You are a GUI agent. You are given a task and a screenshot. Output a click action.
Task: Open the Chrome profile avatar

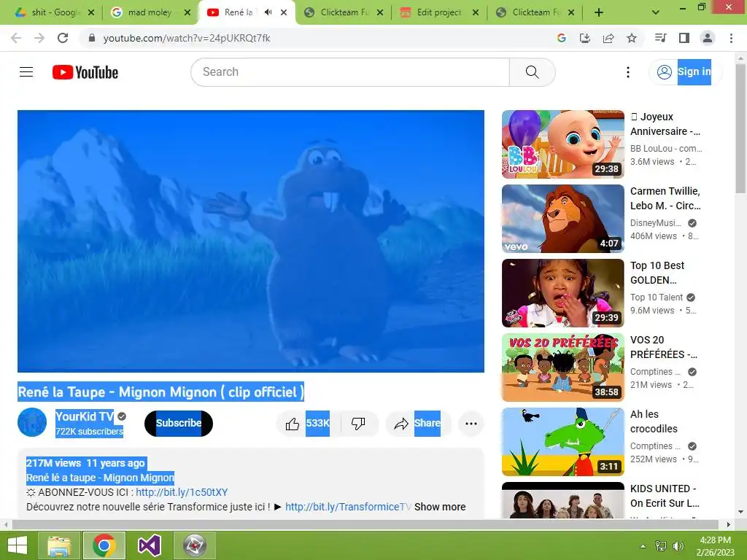pos(708,38)
